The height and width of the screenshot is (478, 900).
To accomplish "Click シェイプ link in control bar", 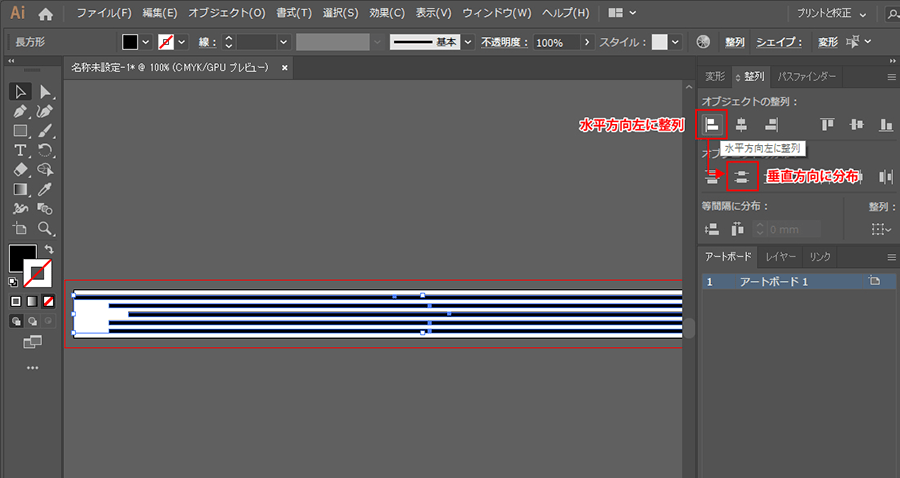I will 779,42.
